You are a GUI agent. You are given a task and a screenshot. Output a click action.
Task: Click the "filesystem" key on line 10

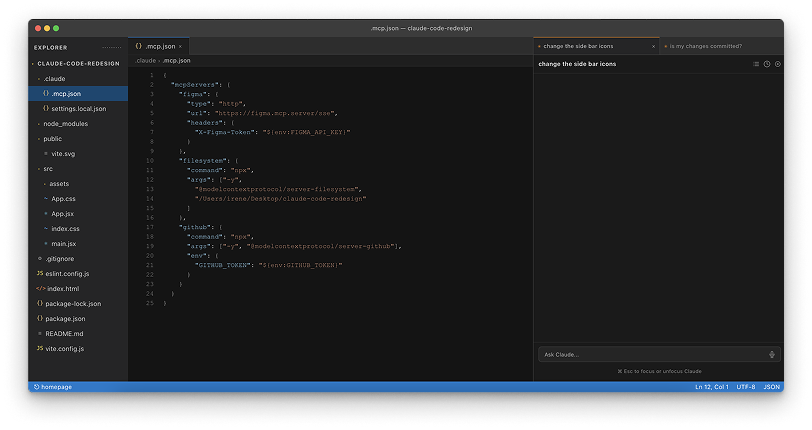coord(202,161)
